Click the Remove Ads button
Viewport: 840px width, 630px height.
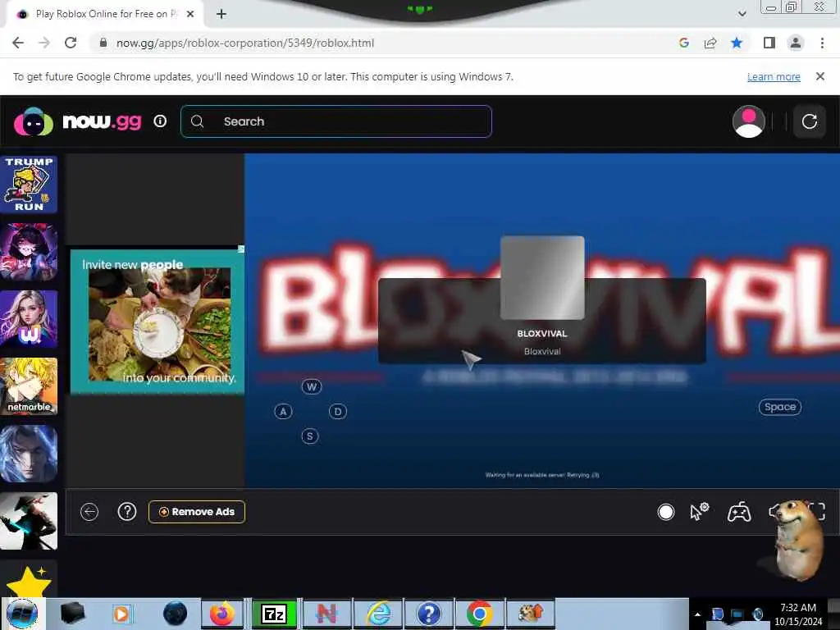(197, 512)
